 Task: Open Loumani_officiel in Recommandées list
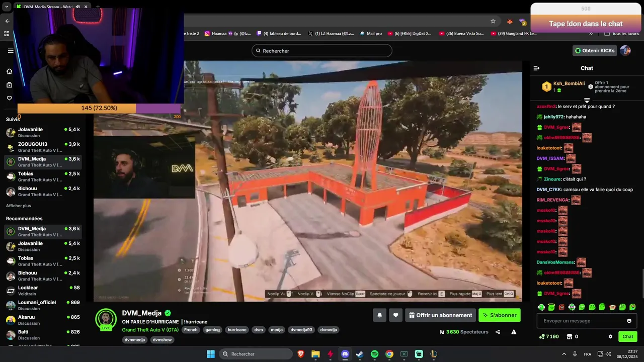coord(42,305)
